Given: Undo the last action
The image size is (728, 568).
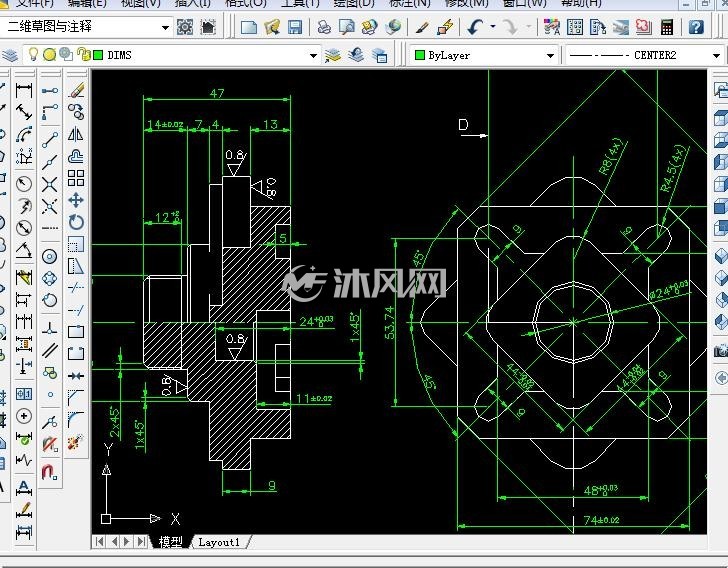Looking at the screenshot, I should pos(475,27).
